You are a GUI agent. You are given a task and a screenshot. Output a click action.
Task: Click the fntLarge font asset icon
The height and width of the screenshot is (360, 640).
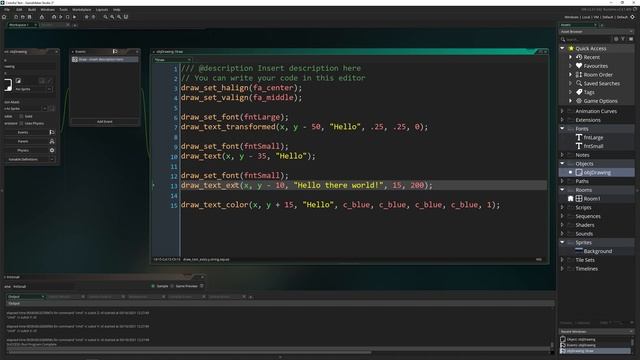click(579, 138)
